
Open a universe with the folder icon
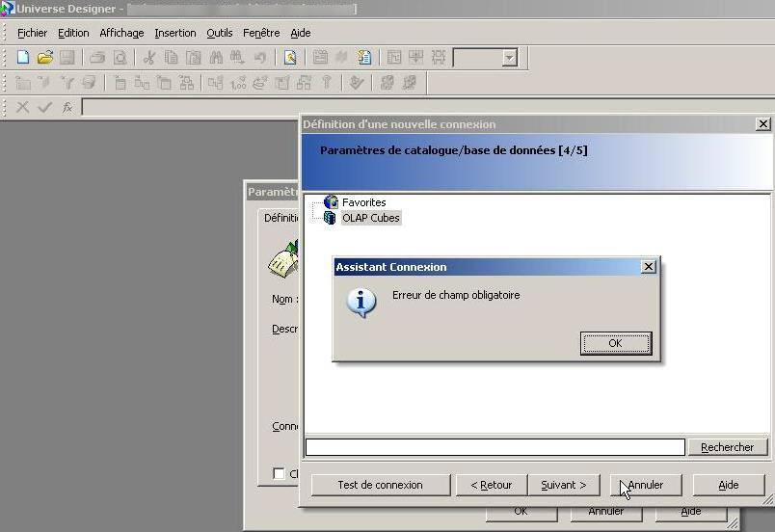point(45,58)
